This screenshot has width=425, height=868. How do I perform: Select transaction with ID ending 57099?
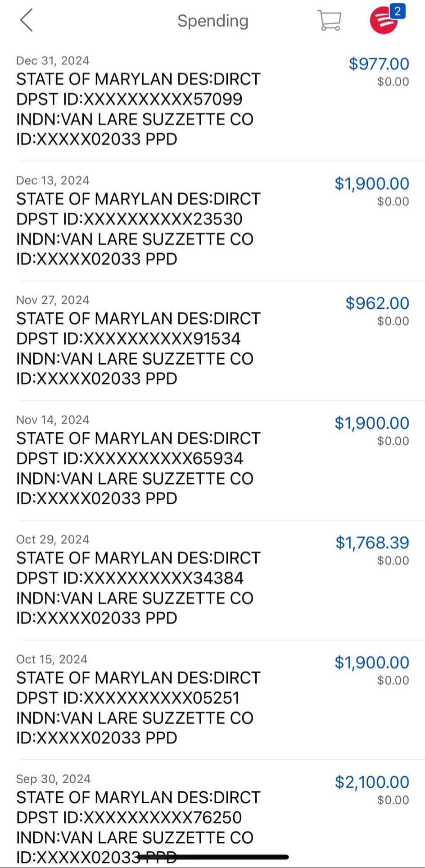tap(129, 99)
